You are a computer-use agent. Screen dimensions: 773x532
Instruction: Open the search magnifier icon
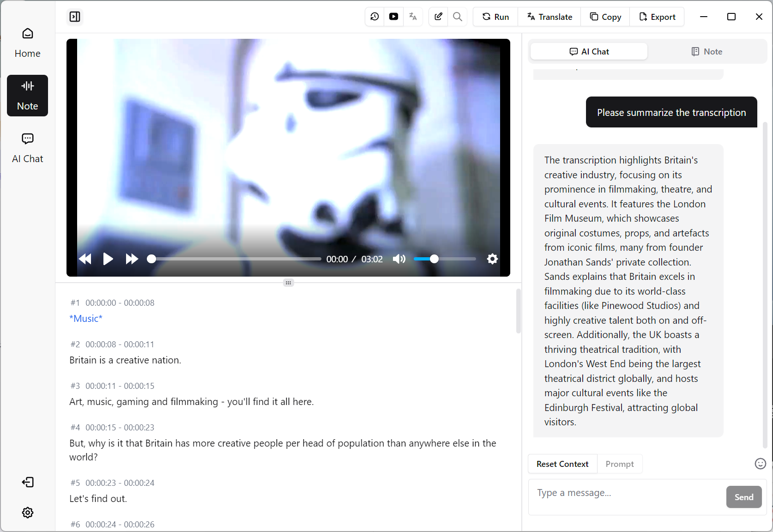pyautogui.click(x=458, y=17)
